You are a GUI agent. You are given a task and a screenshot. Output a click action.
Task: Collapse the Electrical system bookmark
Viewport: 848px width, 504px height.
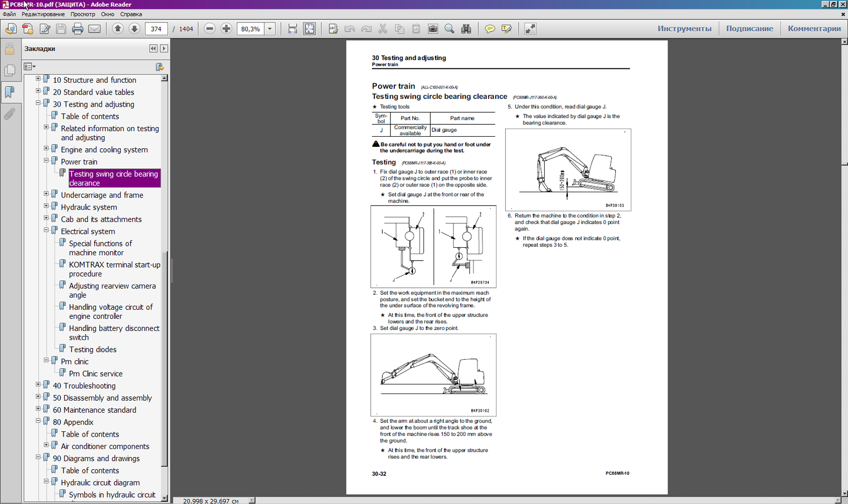46,230
